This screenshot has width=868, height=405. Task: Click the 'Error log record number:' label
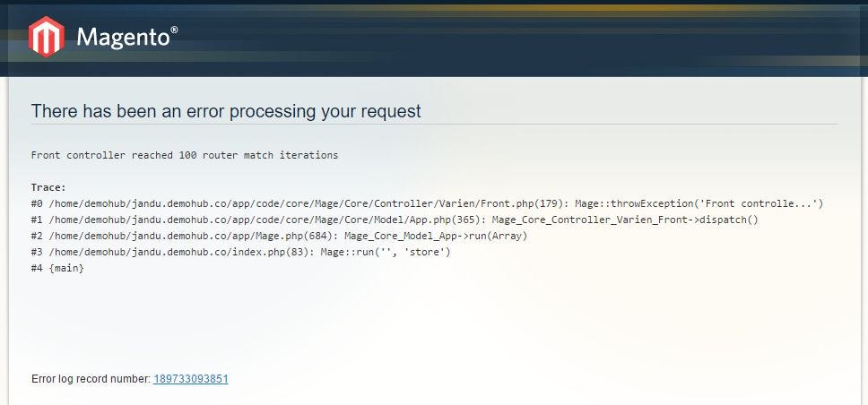[x=90, y=379]
